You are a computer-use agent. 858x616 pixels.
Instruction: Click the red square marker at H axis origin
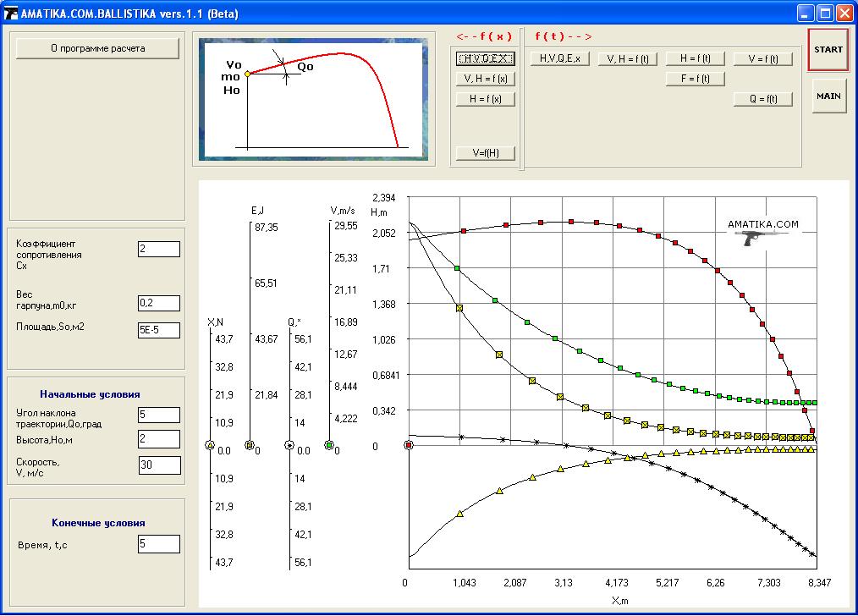point(409,445)
